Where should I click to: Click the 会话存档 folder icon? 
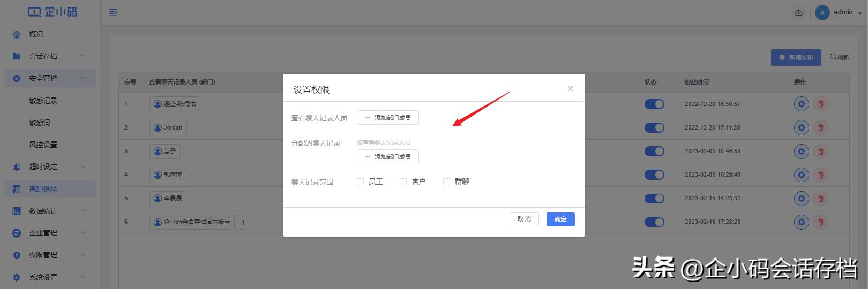click(x=17, y=56)
